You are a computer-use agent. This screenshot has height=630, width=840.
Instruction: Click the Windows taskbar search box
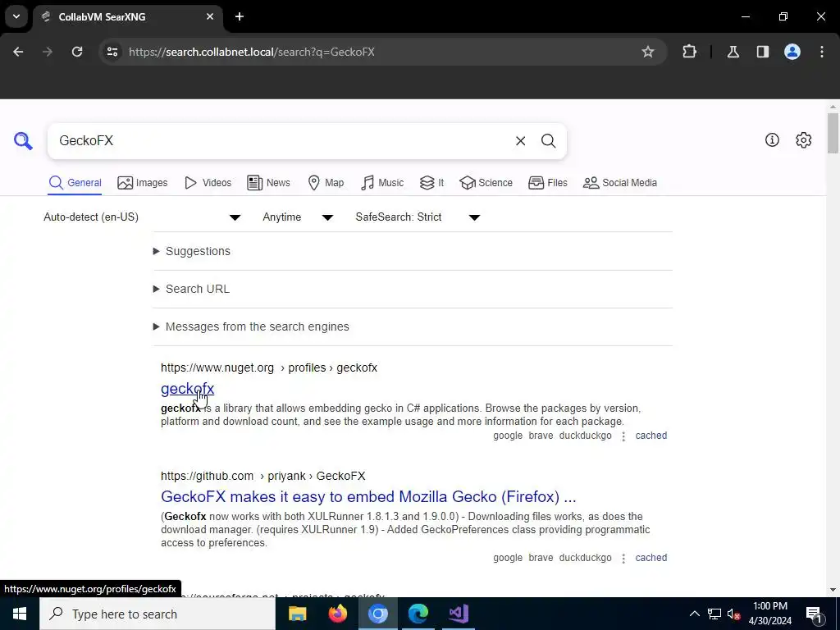point(157,614)
